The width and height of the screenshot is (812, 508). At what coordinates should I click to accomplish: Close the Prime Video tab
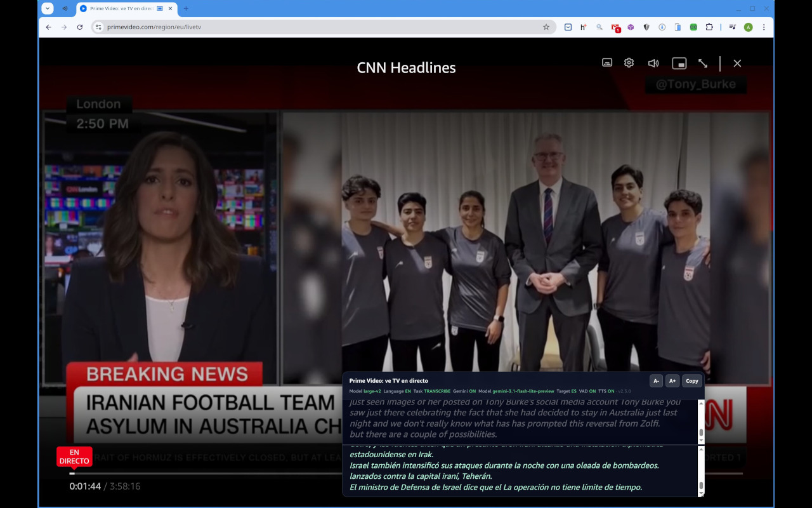[170, 9]
